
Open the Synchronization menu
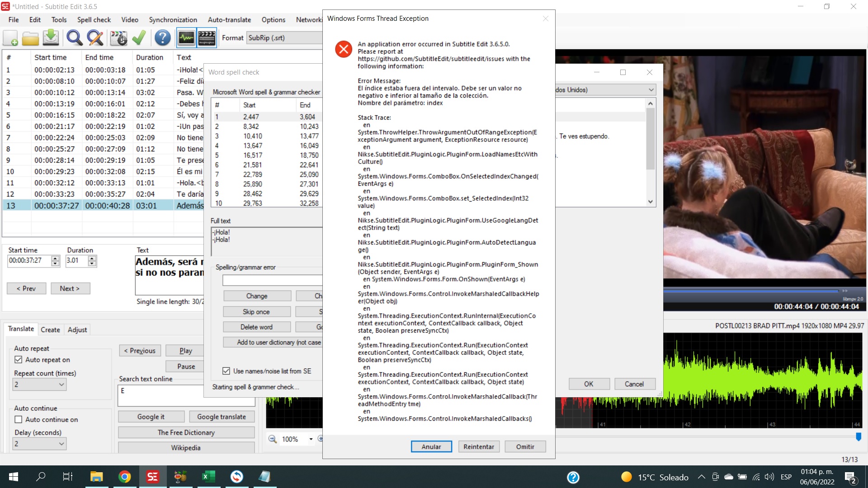[x=173, y=19]
